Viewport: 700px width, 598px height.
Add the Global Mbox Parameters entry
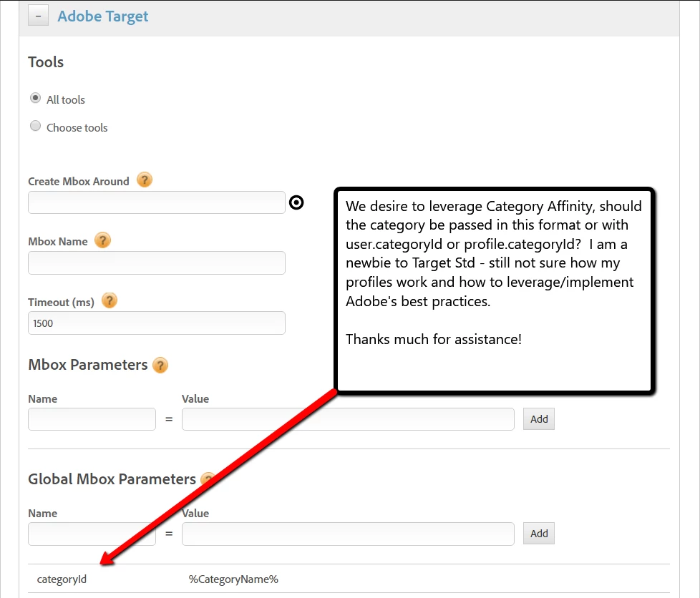click(x=539, y=534)
